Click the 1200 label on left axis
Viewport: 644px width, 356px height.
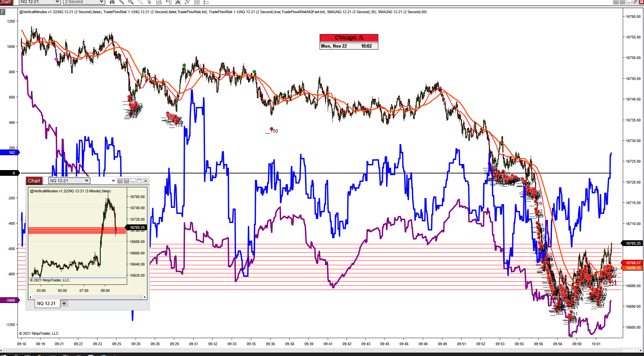[x=11, y=21]
